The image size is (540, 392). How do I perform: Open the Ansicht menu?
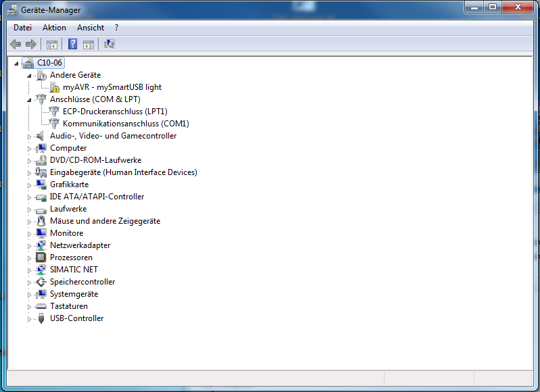91,28
